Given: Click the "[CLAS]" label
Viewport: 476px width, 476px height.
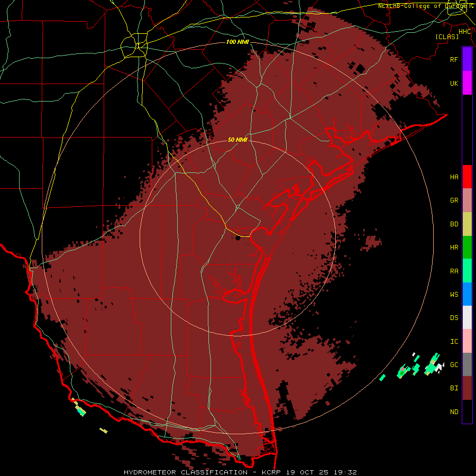Looking at the screenshot, I should (x=447, y=36).
